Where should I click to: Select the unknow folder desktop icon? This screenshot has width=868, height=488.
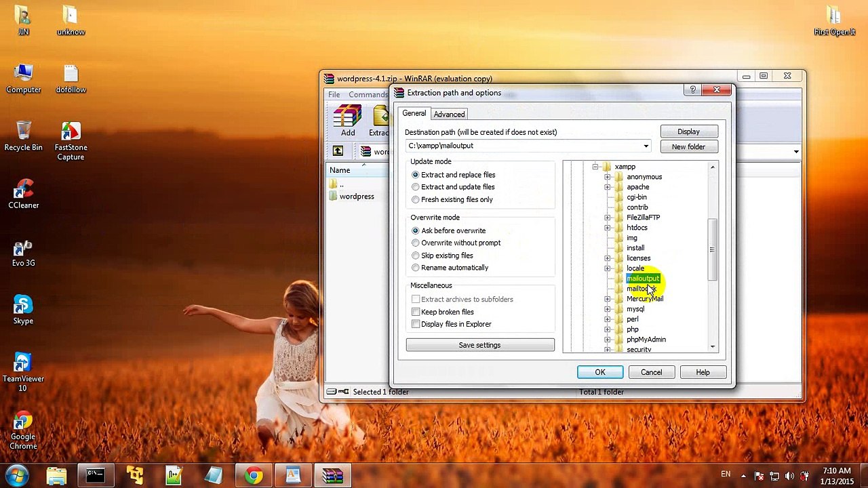[71, 20]
